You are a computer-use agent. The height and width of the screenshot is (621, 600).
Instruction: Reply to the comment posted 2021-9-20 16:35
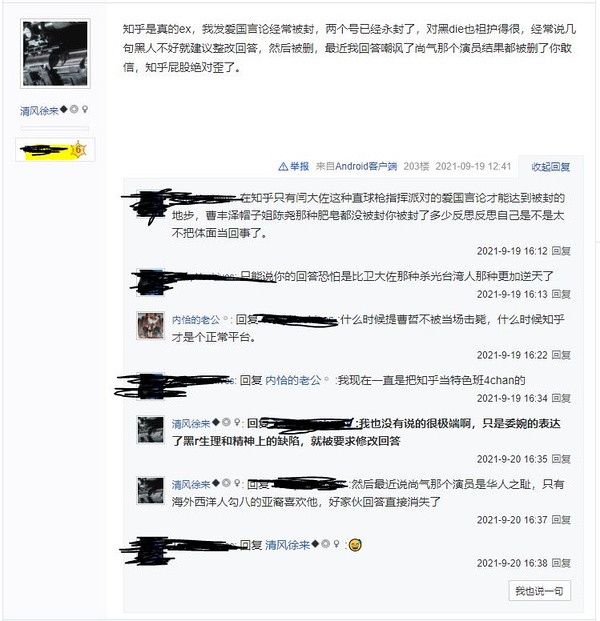(x=561, y=459)
